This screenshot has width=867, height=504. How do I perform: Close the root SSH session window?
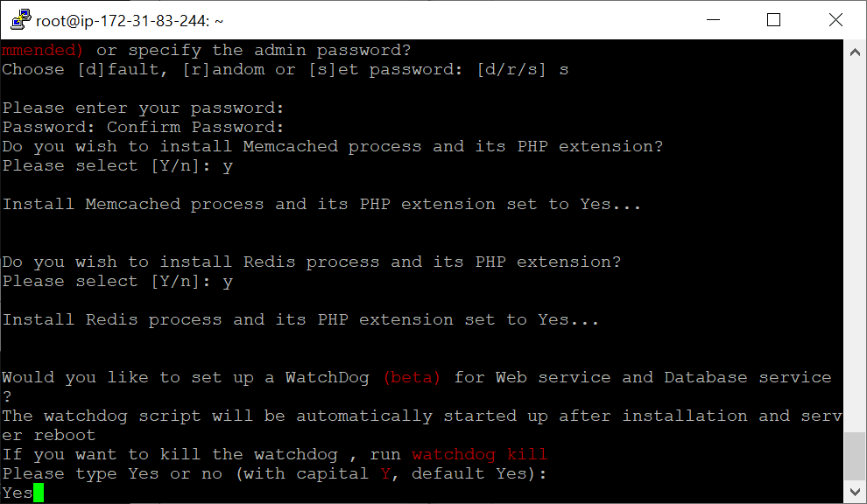[x=835, y=20]
